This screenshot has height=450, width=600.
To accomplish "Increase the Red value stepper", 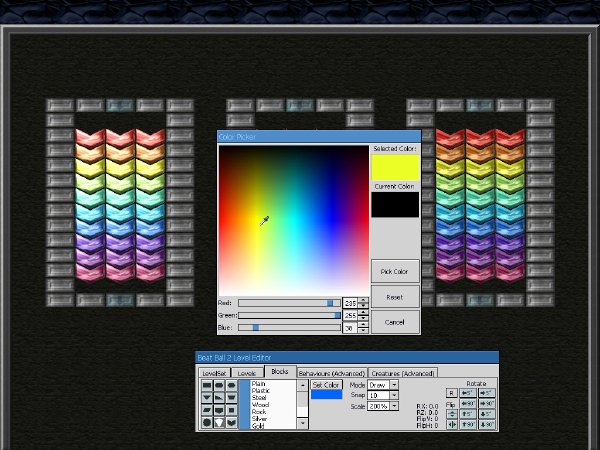I will pos(363,300).
